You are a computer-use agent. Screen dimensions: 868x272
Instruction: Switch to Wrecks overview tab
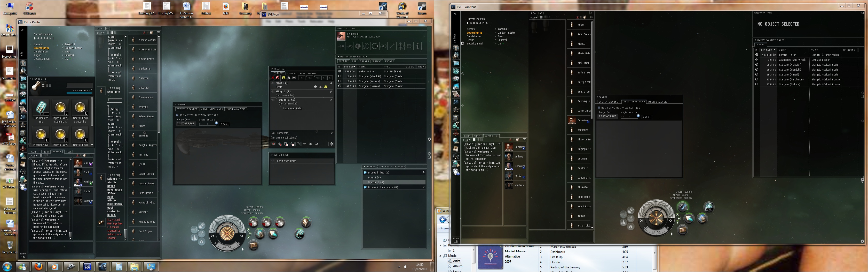(x=377, y=62)
